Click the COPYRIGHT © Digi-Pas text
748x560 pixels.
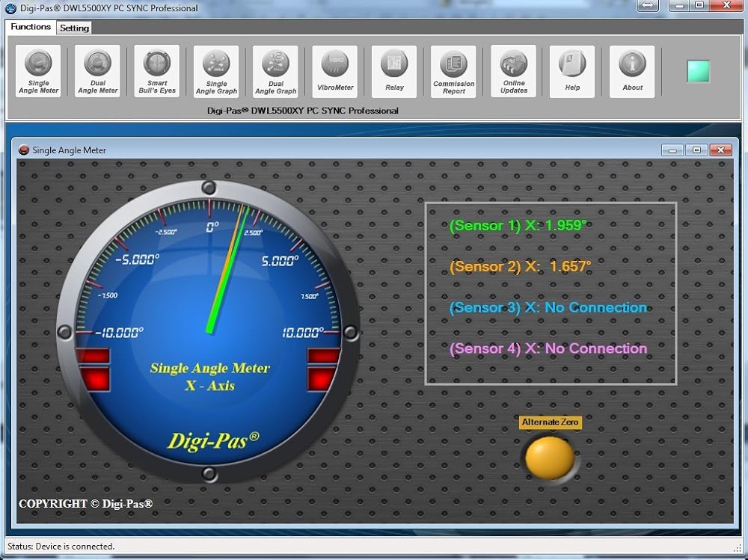pos(86,504)
